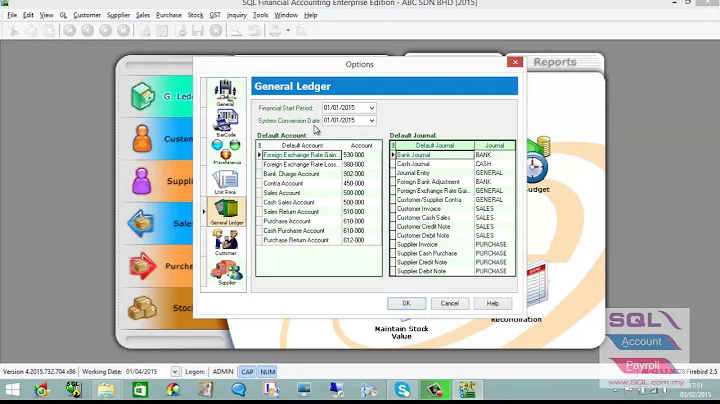
Task: Open the Inquiry menu
Action: point(236,15)
